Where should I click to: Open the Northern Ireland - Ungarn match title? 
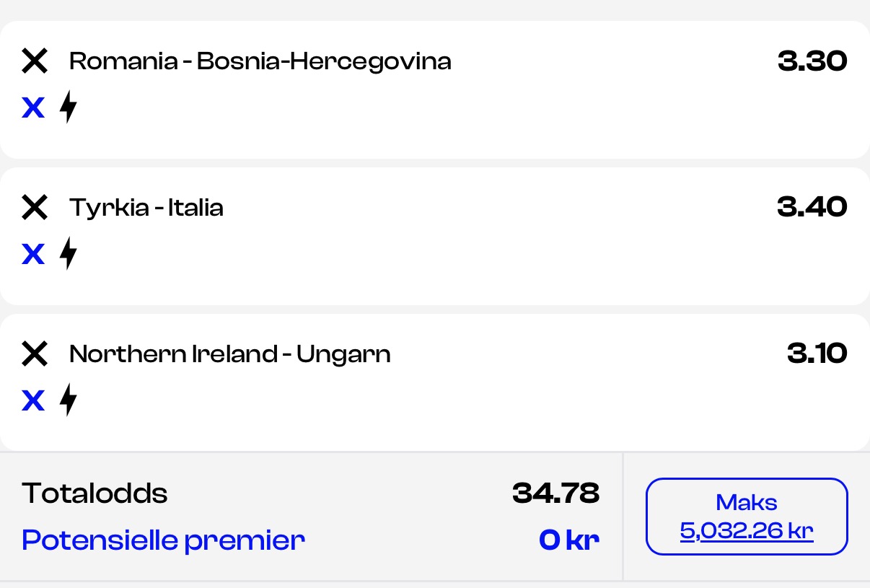click(x=230, y=354)
